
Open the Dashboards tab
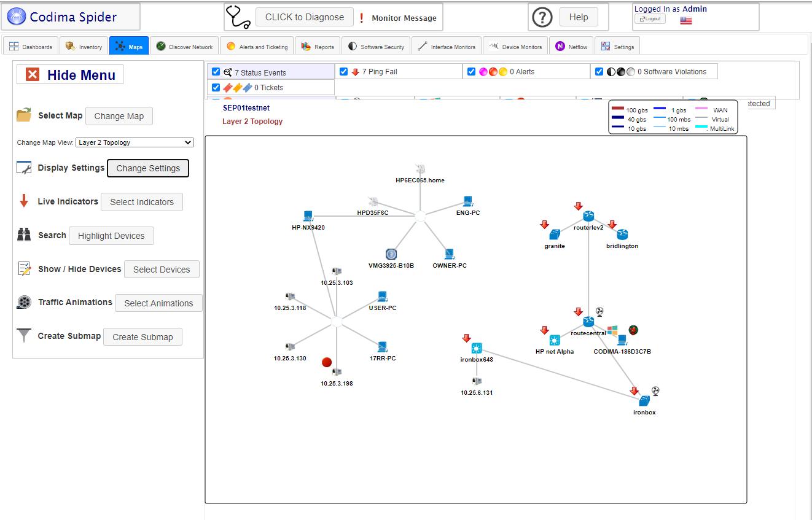pyautogui.click(x=31, y=47)
